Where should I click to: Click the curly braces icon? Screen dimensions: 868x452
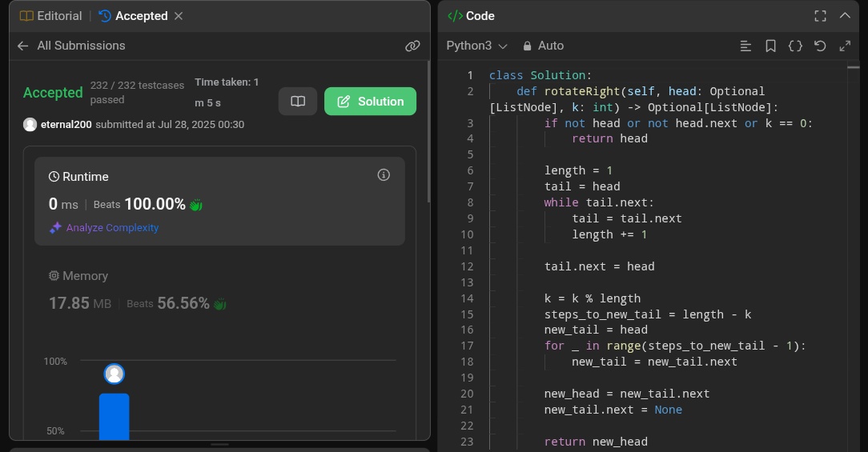(795, 46)
